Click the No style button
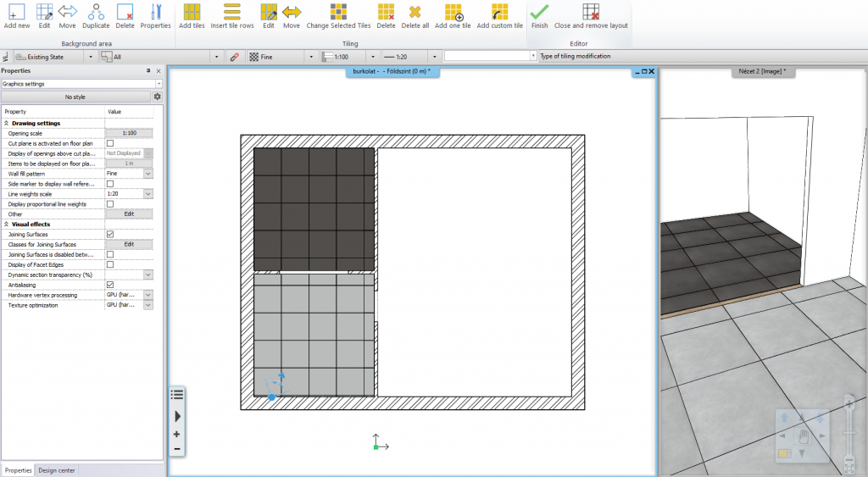 click(75, 97)
